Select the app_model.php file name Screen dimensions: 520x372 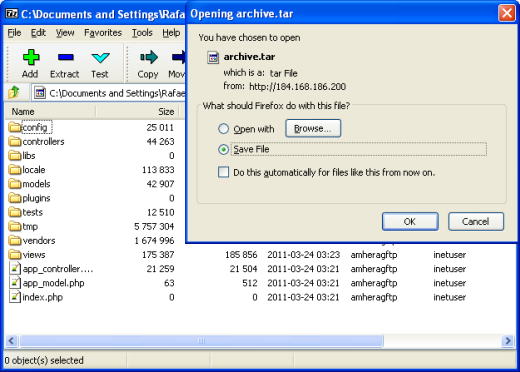coord(53,283)
